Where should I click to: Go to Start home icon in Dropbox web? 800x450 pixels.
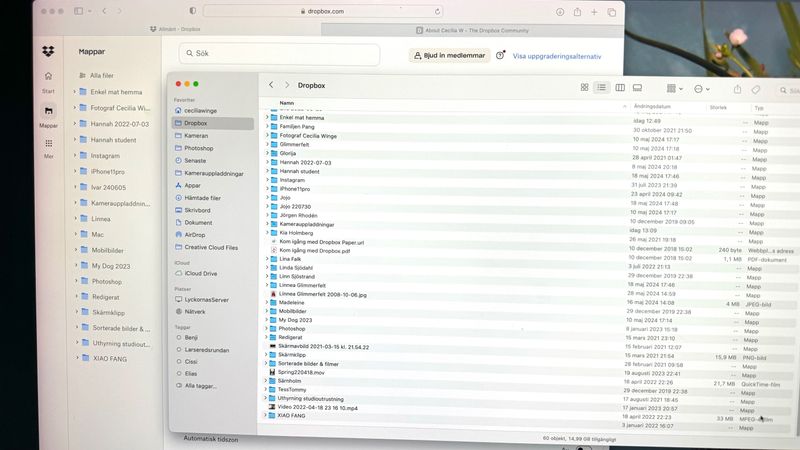pos(48,76)
